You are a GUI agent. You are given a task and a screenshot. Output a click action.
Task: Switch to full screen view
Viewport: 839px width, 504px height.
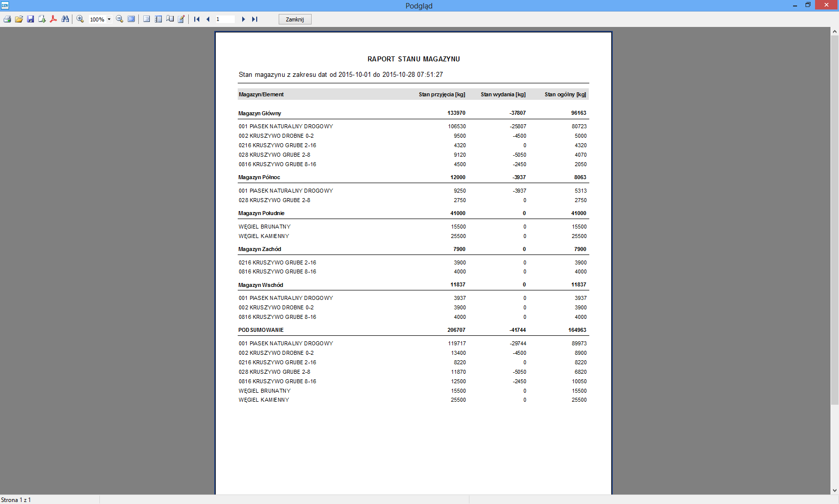coord(131,19)
